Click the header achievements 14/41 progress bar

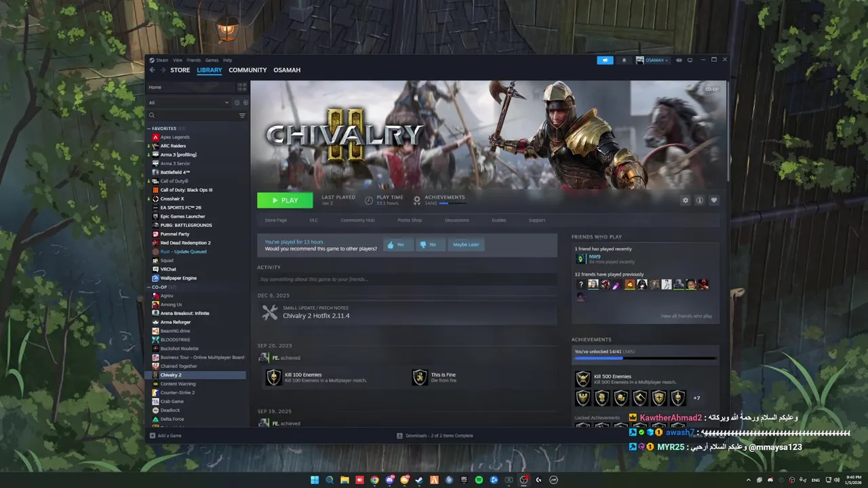point(452,203)
